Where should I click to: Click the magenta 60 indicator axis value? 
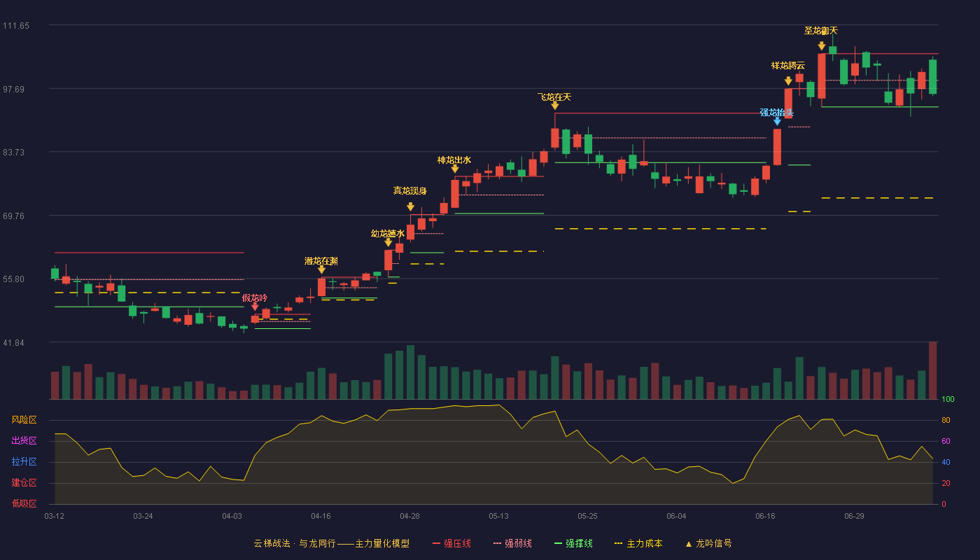946,441
